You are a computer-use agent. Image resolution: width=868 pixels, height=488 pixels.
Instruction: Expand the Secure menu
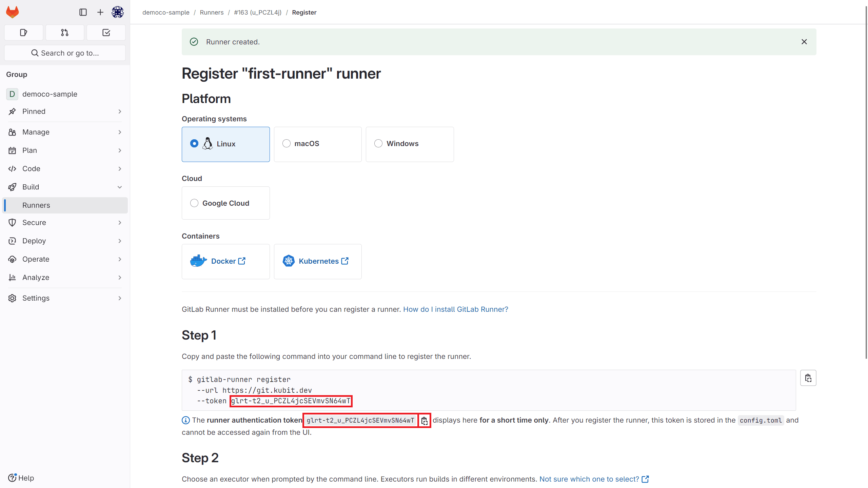click(x=65, y=223)
